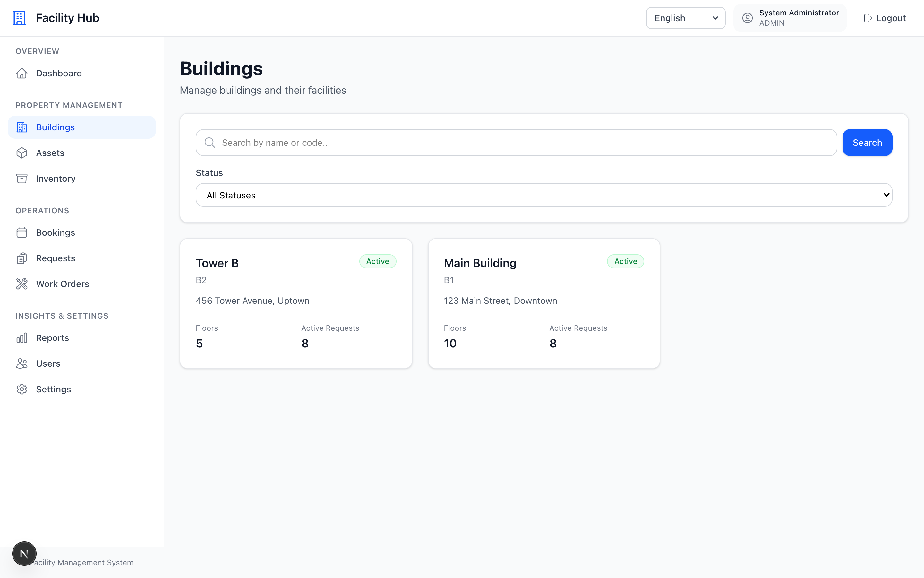The width and height of the screenshot is (924, 578).
Task: Click the Logout arrow icon
Action: (868, 18)
